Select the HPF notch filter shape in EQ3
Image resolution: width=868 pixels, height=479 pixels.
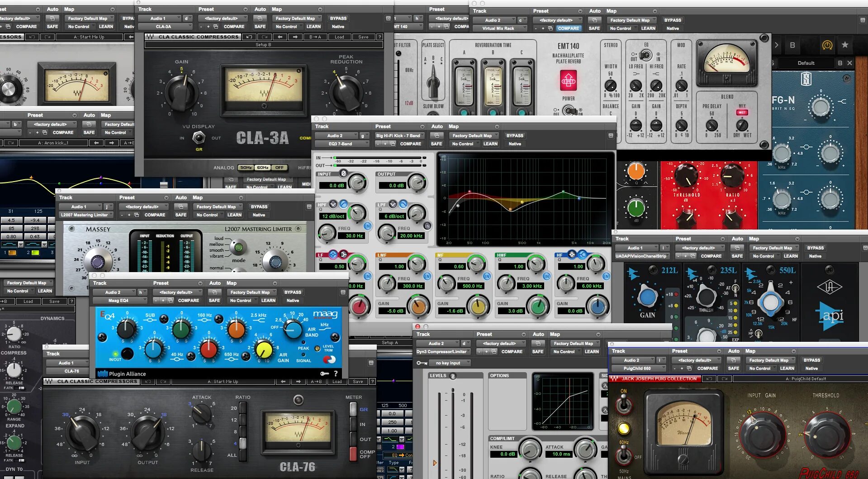click(x=333, y=204)
